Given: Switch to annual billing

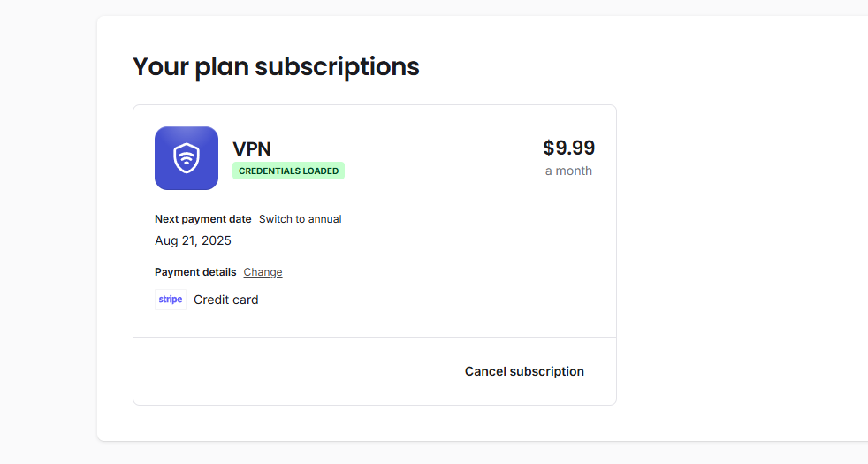Looking at the screenshot, I should pyautogui.click(x=300, y=219).
